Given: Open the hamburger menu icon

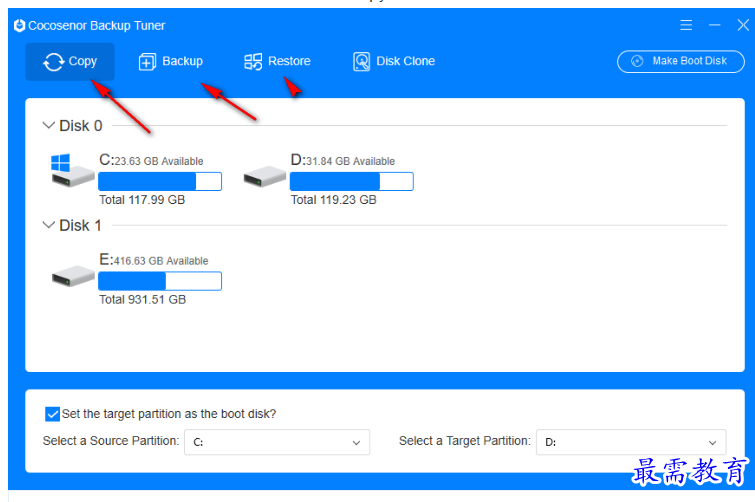Looking at the screenshot, I should tap(686, 25).
